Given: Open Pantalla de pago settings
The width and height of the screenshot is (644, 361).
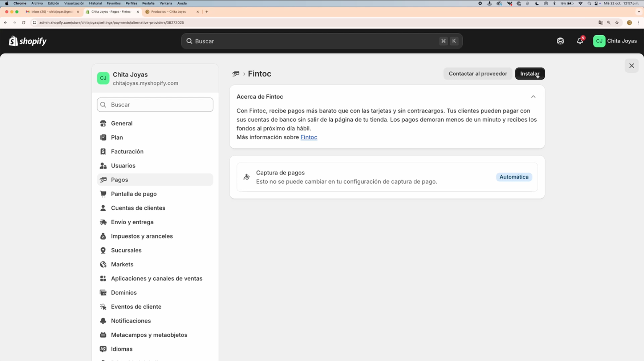Looking at the screenshot, I should (x=155, y=194).
